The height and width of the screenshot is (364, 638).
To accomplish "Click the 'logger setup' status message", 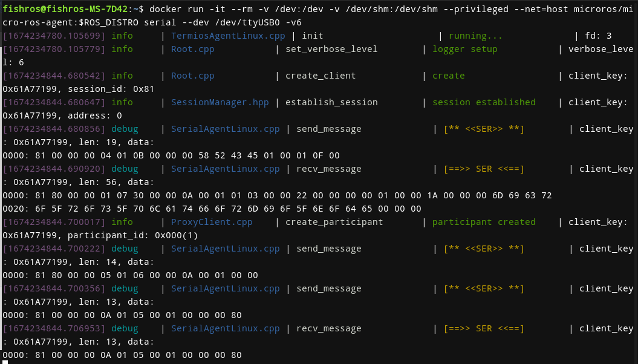I will coord(464,49).
